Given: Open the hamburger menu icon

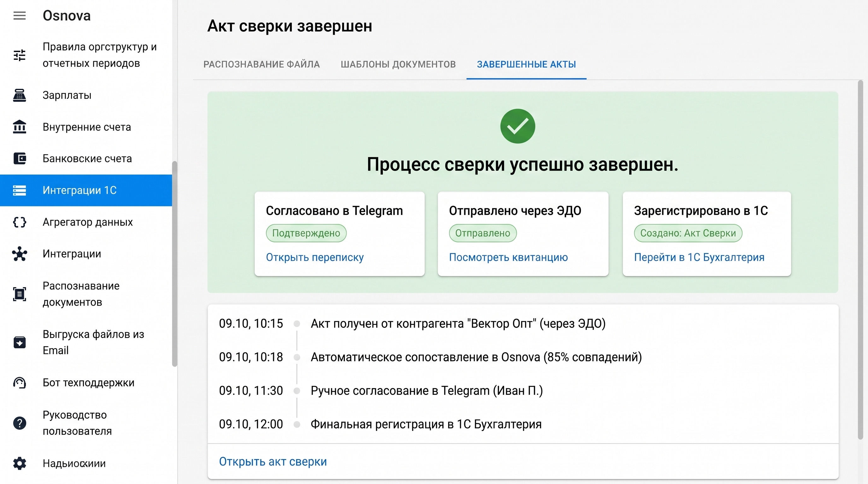Looking at the screenshot, I should tap(20, 16).
